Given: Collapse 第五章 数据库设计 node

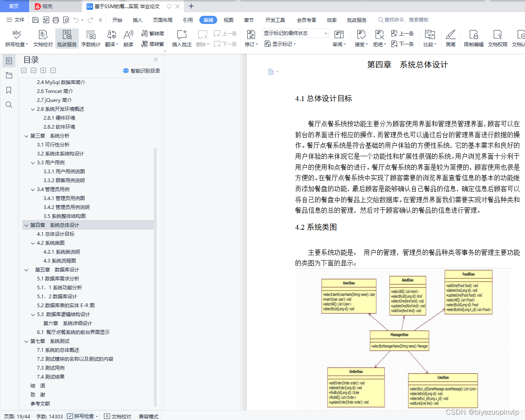Looking at the screenshot, I should [26, 270].
